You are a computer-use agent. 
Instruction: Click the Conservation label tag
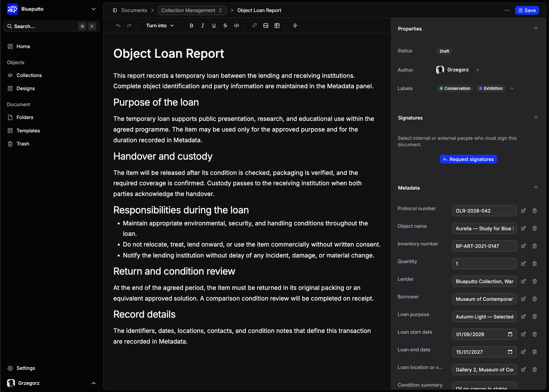click(x=455, y=89)
